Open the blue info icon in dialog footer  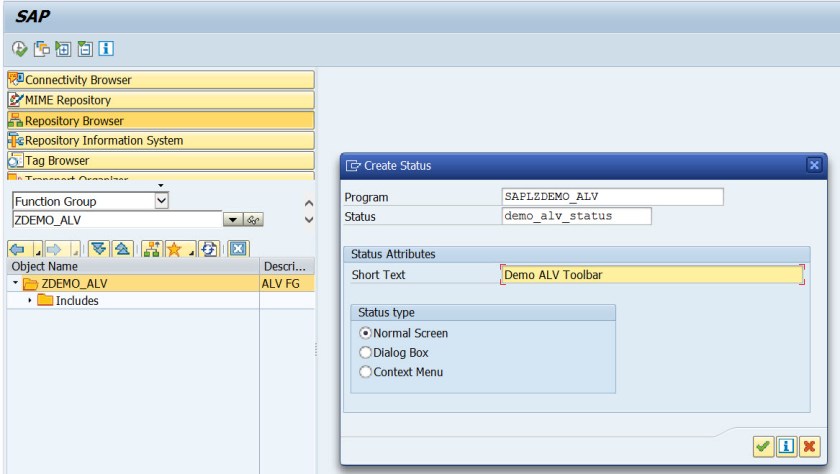(x=786, y=443)
